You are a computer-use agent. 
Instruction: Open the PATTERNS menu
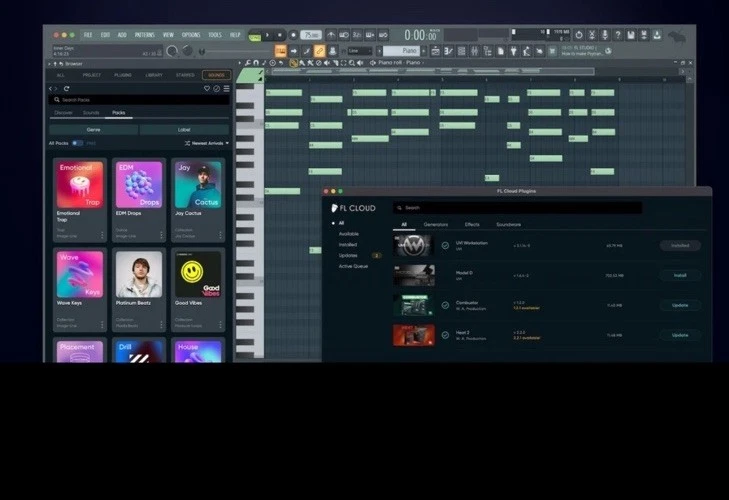[x=145, y=35]
